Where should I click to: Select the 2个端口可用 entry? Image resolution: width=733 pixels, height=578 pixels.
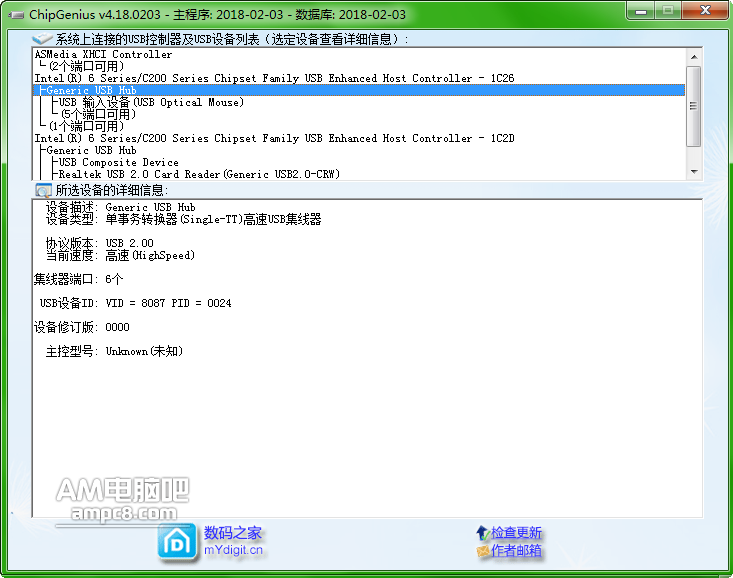86,66
